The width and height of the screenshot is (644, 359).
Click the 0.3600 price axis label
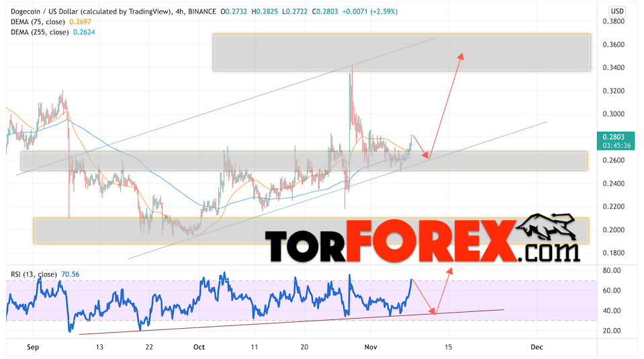[614, 44]
